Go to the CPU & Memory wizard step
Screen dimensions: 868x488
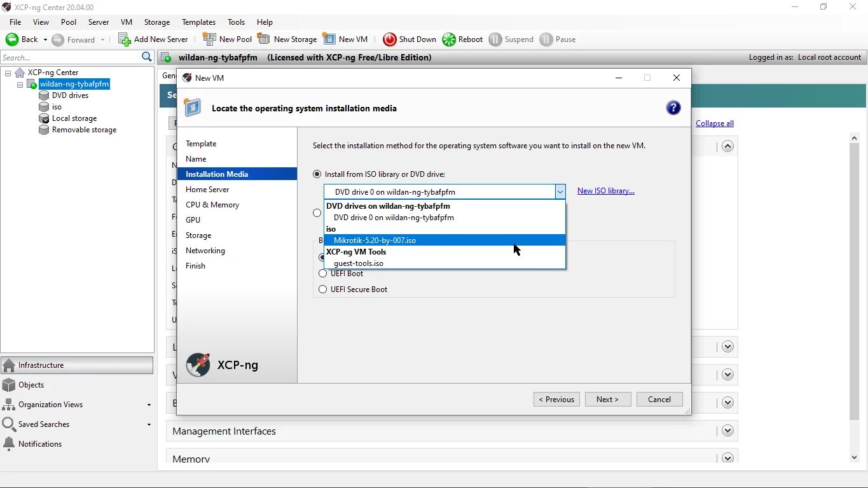(x=212, y=205)
